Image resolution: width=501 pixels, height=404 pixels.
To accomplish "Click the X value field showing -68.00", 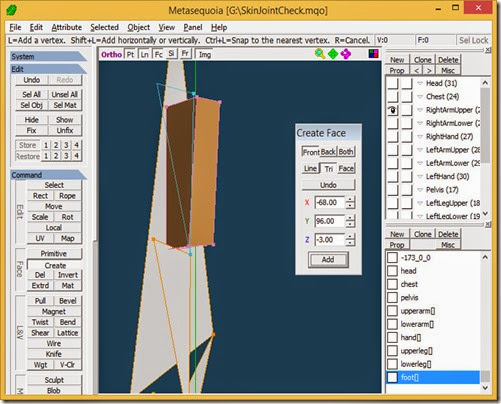I will pos(330,202).
